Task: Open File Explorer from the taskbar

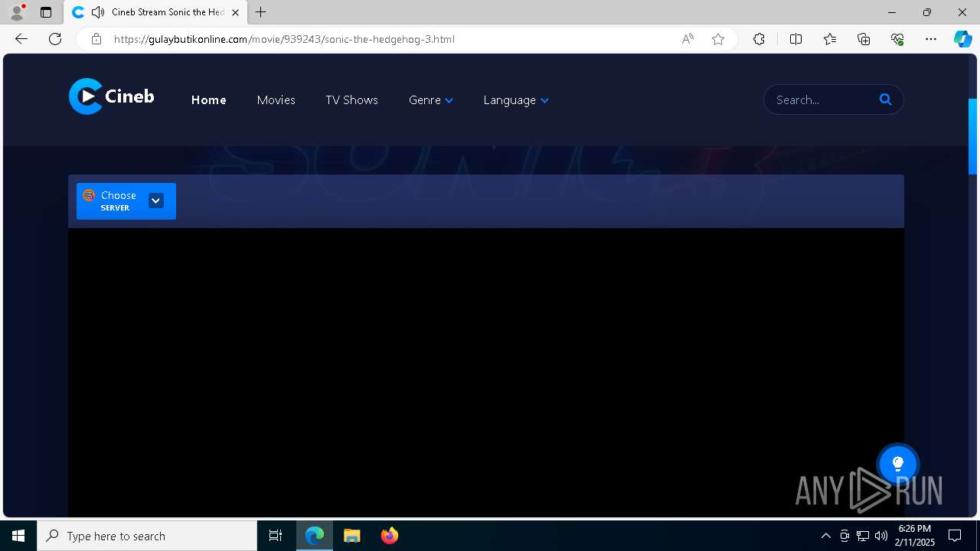Action: 352,536
